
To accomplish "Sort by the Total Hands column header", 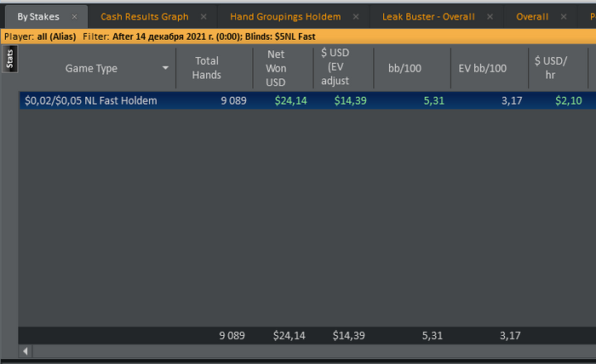I will [x=207, y=68].
